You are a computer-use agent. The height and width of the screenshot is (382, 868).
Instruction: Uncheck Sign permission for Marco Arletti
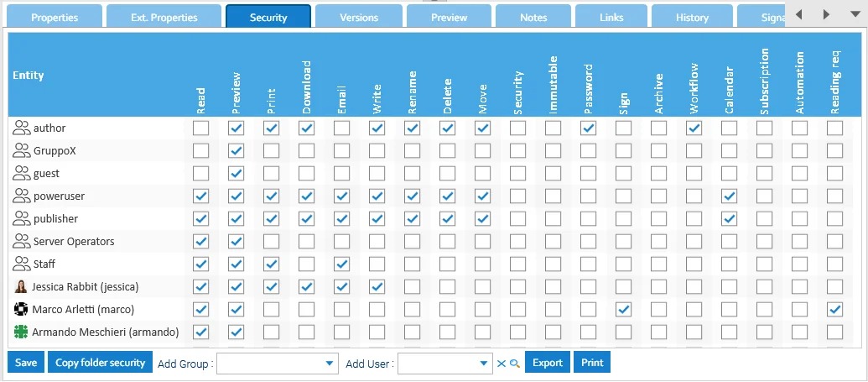(623, 309)
